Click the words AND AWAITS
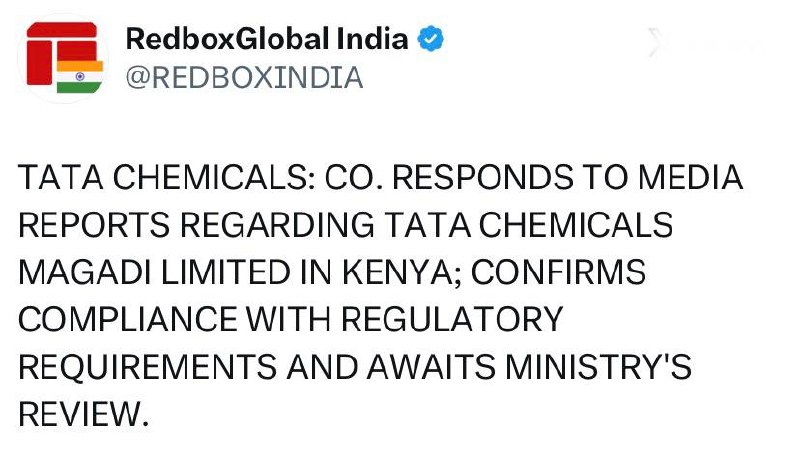This screenshot has height=457, width=800. coord(390,367)
